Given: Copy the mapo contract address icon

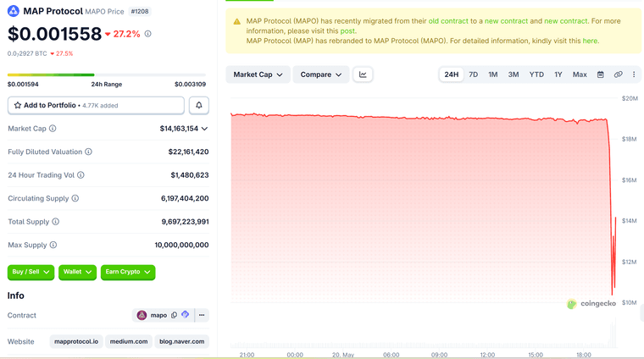Looking at the screenshot, I should pyautogui.click(x=175, y=315).
